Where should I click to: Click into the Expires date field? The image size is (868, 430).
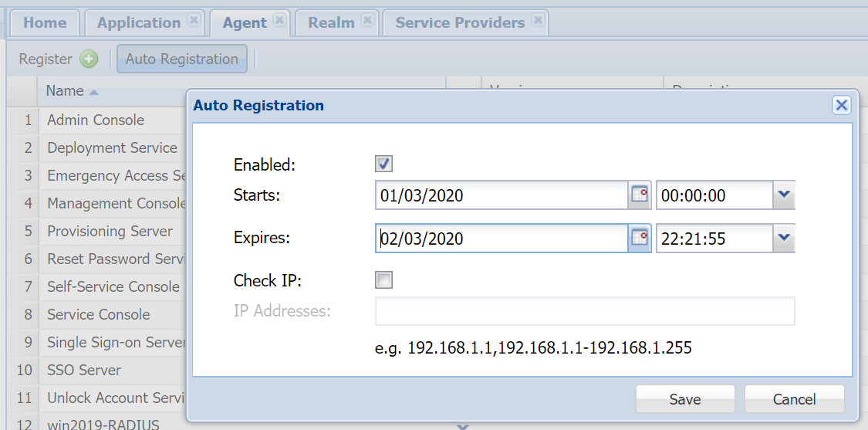(502, 239)
